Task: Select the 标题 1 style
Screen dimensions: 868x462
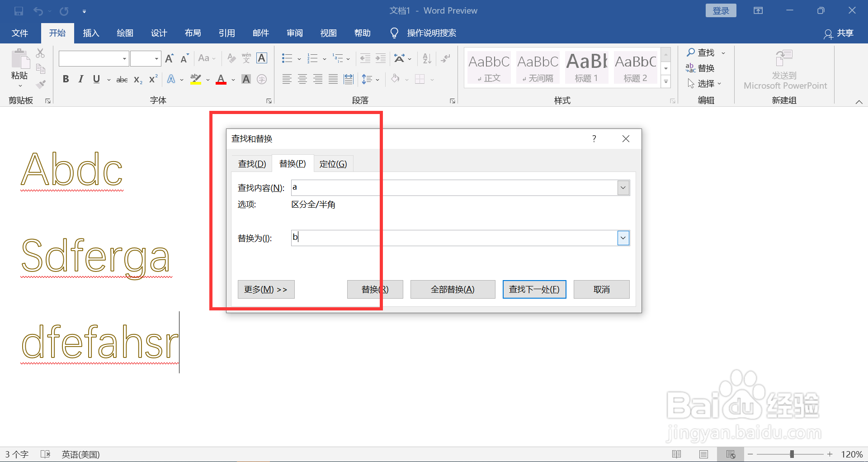Action: 586,67
